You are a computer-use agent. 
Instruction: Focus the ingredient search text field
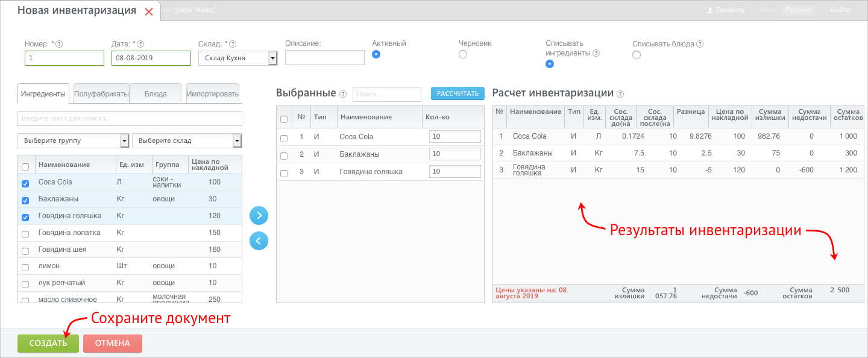pos(130,118)
